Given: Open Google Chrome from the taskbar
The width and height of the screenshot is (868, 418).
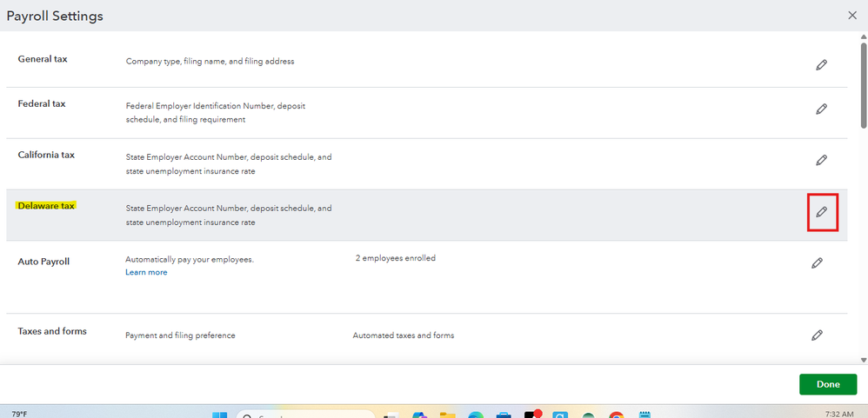Looking at the screenshot, I should pyautogui.click(x=616, y=415).
